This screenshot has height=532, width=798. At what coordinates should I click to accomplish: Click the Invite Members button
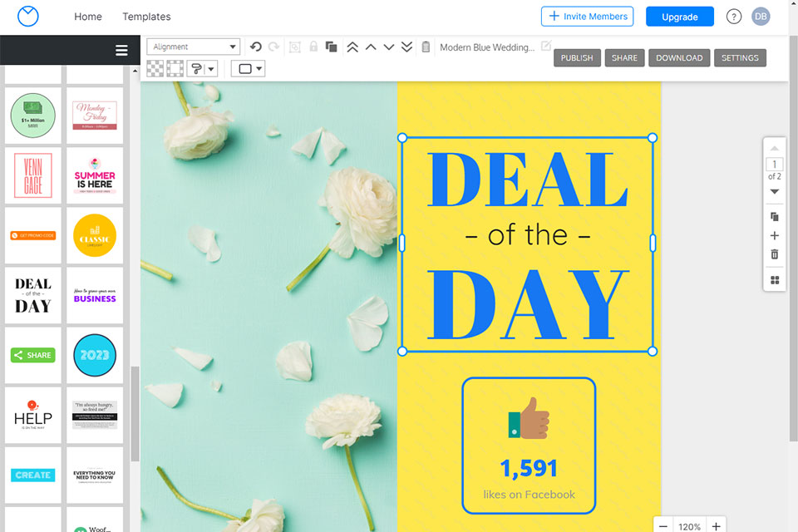(588, 17)
